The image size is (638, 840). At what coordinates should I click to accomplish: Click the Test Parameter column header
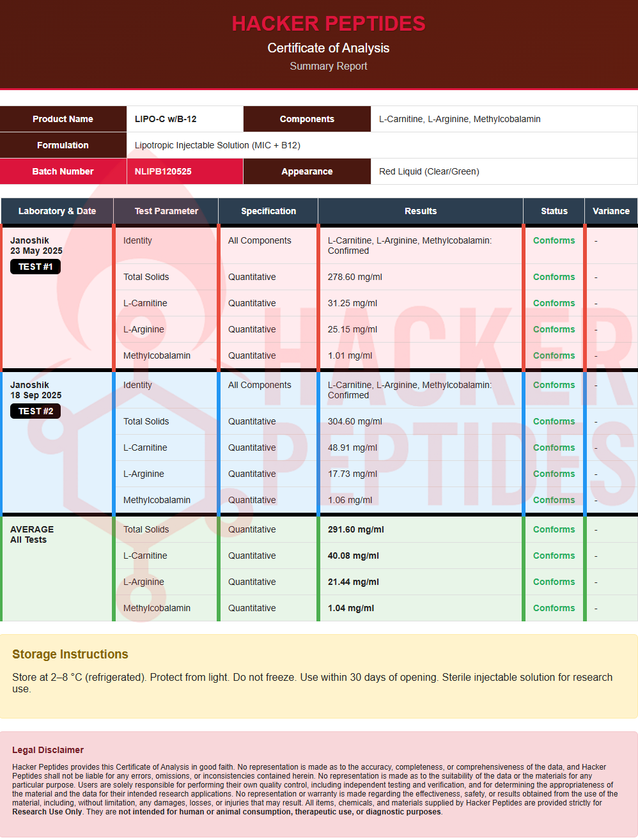click(x=166, y=211)
